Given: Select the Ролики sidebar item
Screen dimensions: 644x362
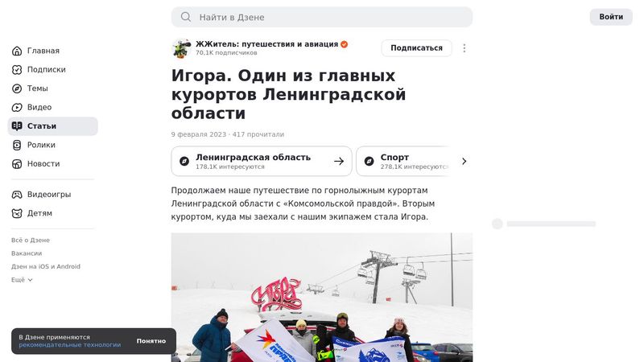Looking at the screenshot, I should point(52,146).
